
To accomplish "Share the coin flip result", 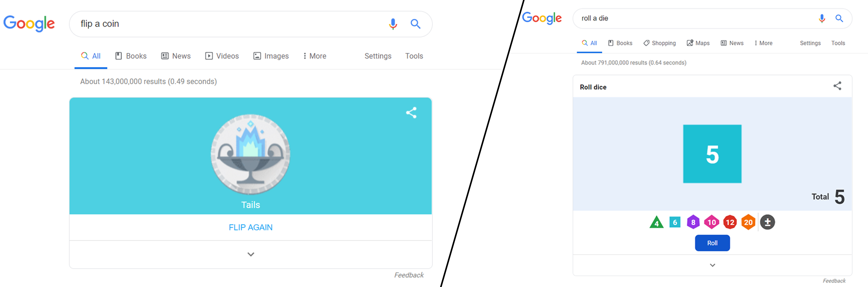I will tap(412, 113).
